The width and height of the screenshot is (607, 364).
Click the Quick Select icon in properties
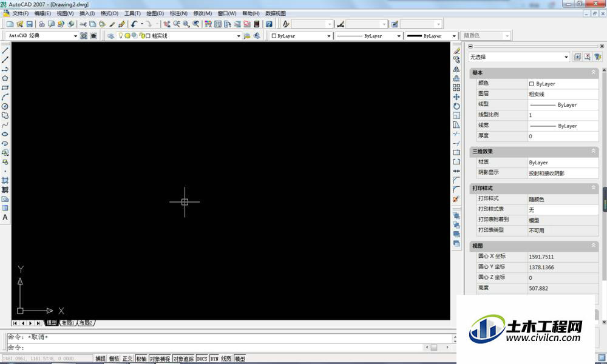tap(598, 57)
